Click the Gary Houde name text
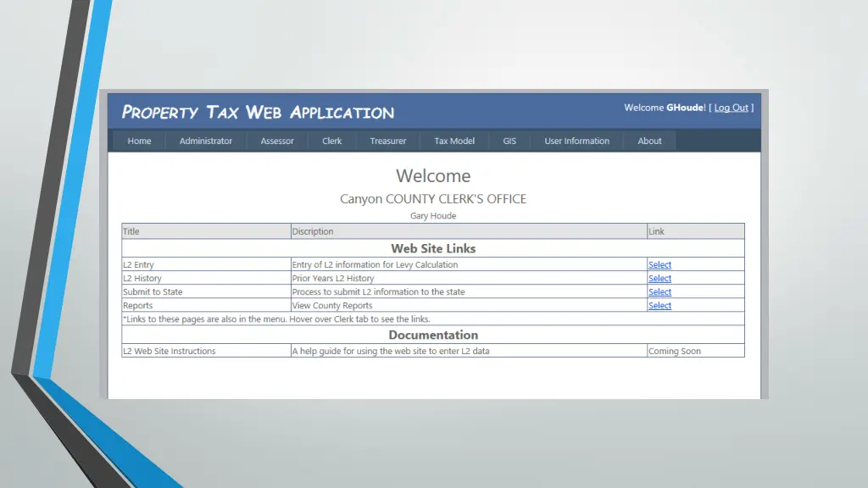This screenshot has height=488, width=868. [433, 216]
